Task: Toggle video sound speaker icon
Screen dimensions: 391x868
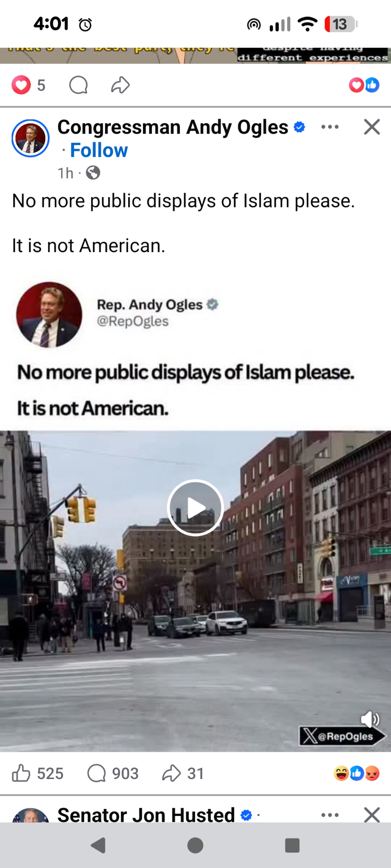Action: [370, 719]
